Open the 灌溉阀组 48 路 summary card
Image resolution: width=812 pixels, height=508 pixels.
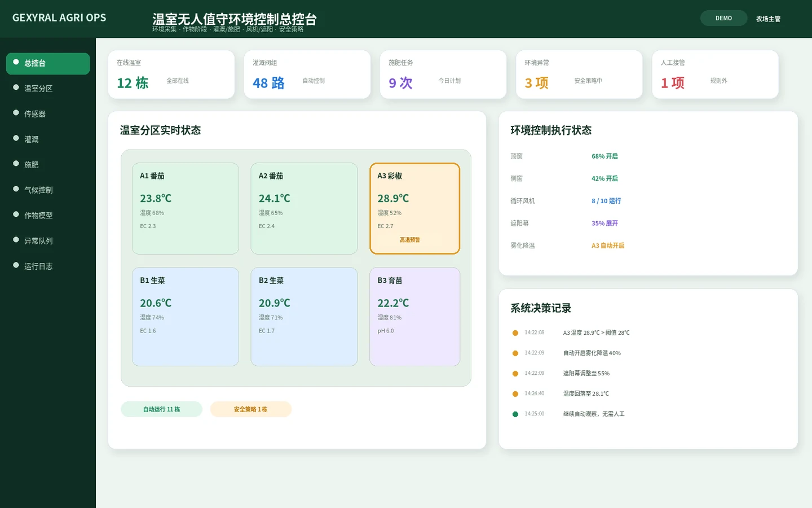(x=307, y=75)
